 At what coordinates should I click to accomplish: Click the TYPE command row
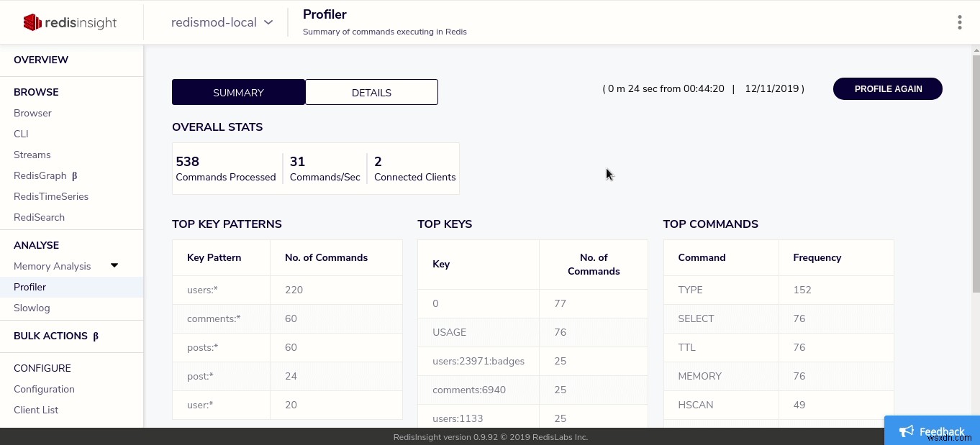[779, 290]
